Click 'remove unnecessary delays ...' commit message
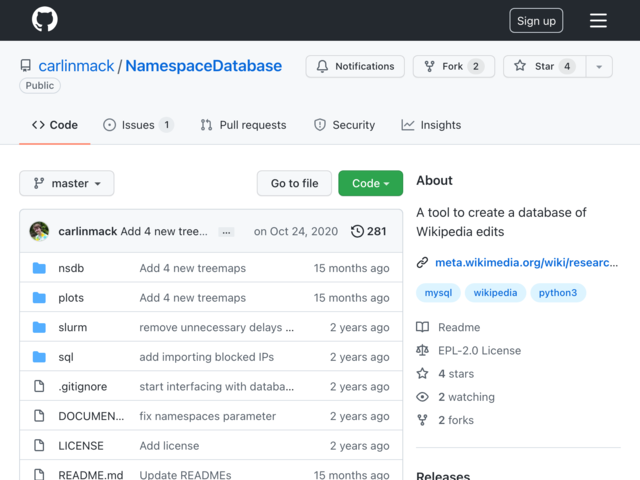The image size is (640, 480). click(217, 327)
